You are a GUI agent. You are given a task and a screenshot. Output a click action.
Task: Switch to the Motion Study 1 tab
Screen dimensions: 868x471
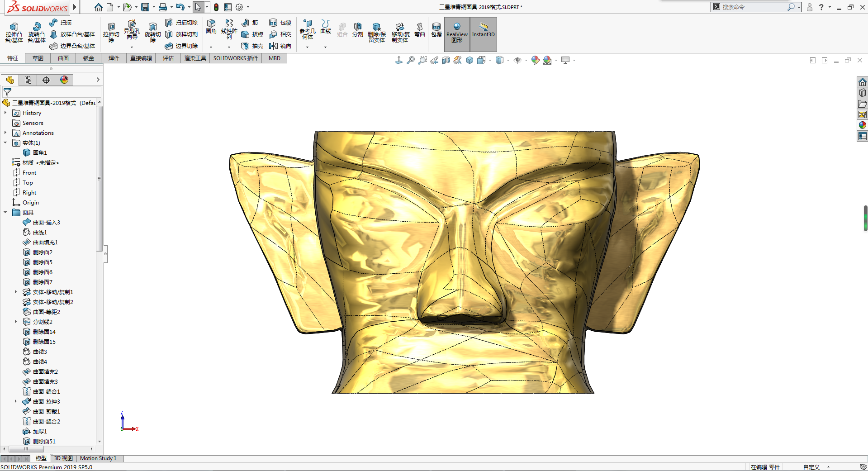coord(98,458)
